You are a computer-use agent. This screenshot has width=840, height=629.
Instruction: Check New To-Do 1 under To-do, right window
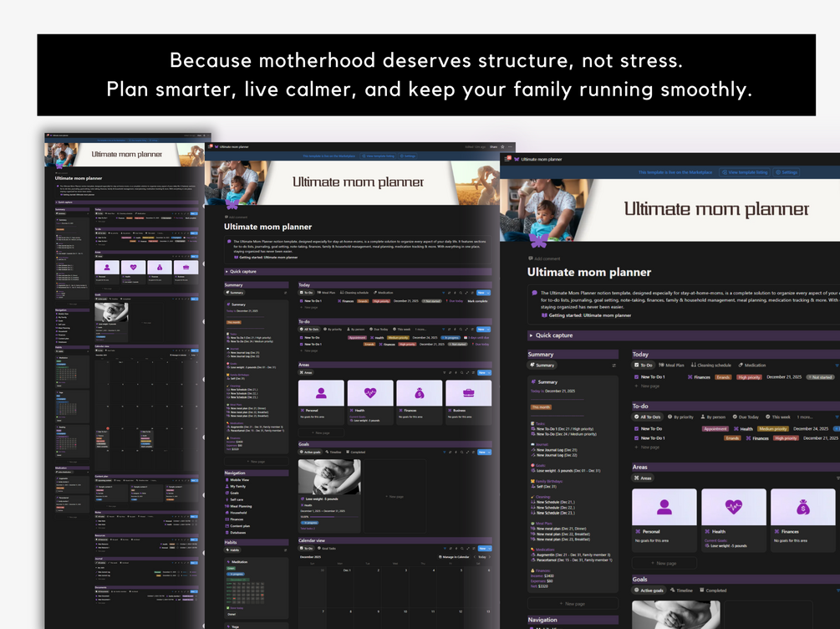click(x=636, y=438)
